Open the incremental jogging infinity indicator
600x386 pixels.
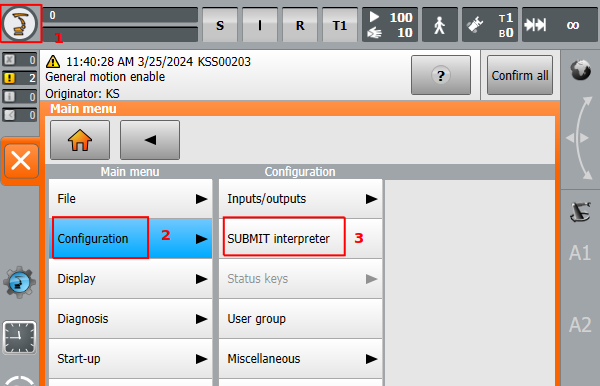pyautogui.click(x=559, y=25)
